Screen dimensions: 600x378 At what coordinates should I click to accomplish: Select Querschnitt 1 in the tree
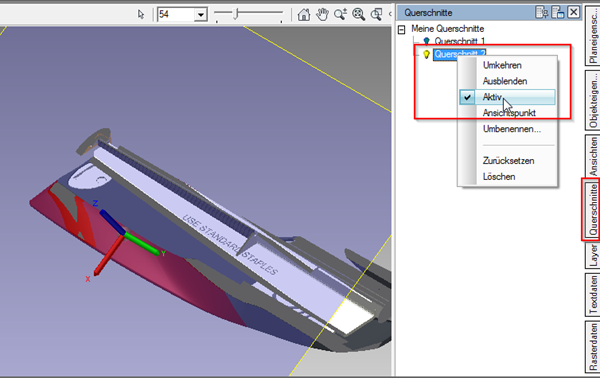[x=460, y=41]
